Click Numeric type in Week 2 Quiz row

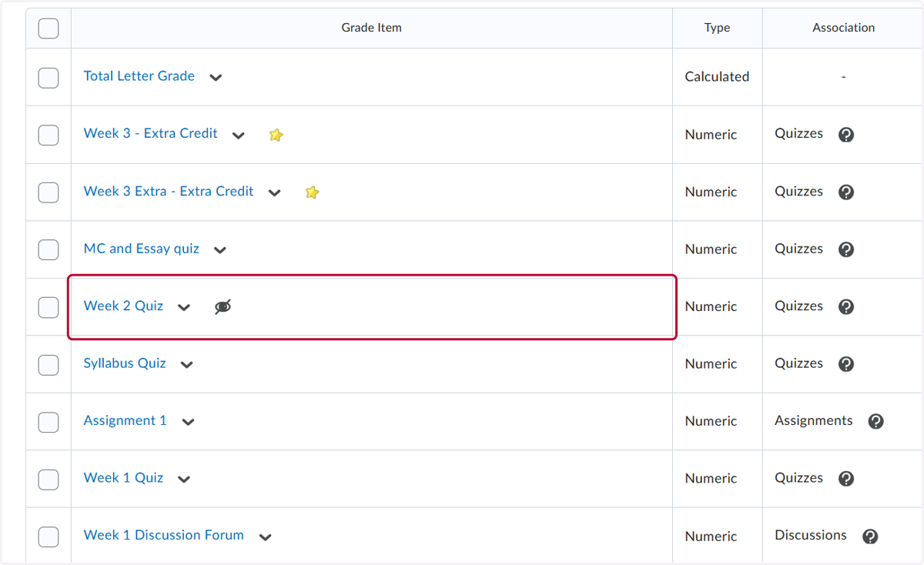(711, 306)
